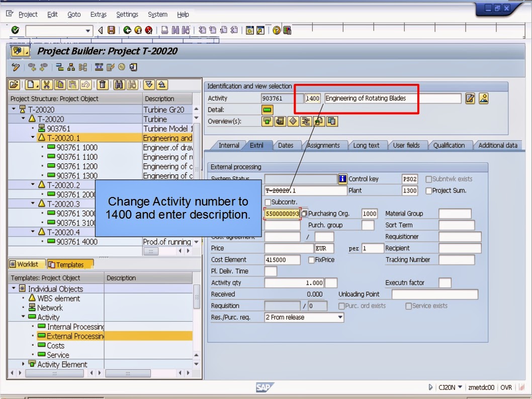The image size is (532, 399).
Task: Click the green Back arrow icon
Action: [127, 30]
